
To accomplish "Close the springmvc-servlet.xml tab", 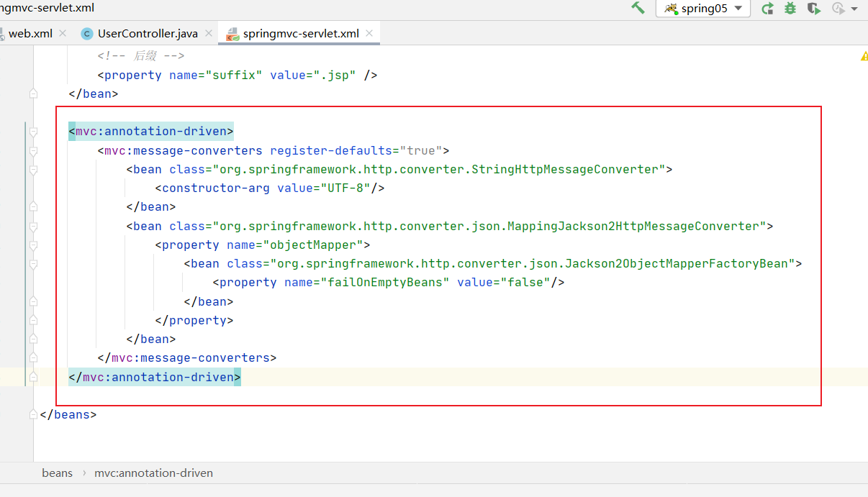I will 369,33.
